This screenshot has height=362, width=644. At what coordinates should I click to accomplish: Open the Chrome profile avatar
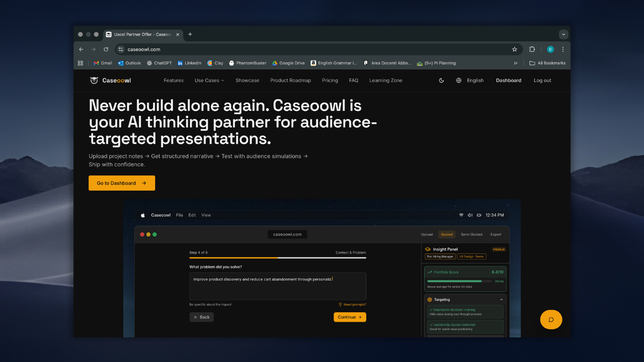[x=550, y=49]
